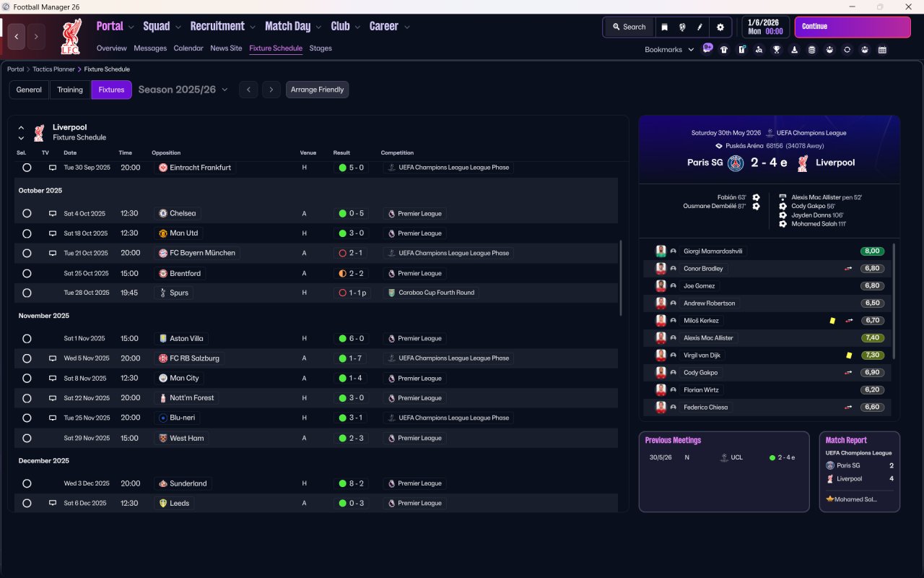Open the 9+ messages notification icon
924x578 pixels.
(707, 49)
